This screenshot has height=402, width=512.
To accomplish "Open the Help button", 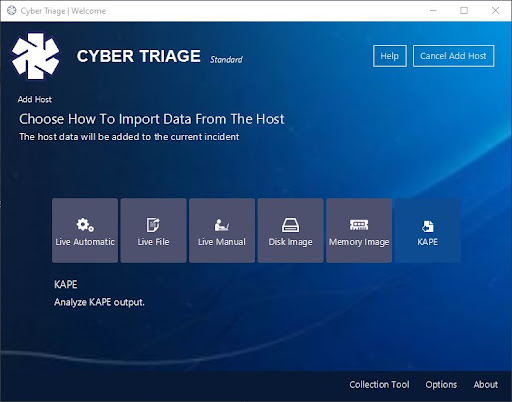I will pyautogui.click(x=390, y=56).
